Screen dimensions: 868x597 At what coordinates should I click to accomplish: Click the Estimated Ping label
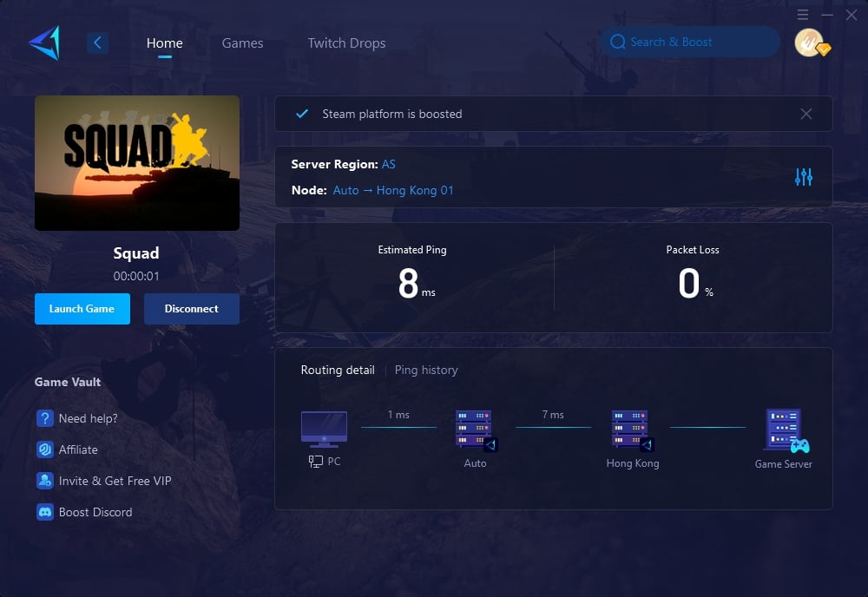(x=411, y=250)
